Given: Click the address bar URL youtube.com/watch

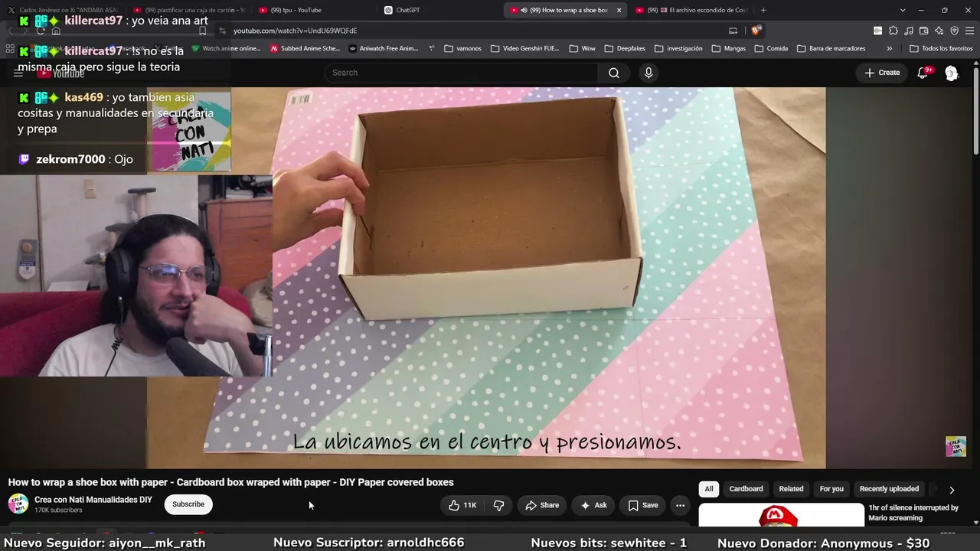Looking at the screenshot, I should point(295,31).
